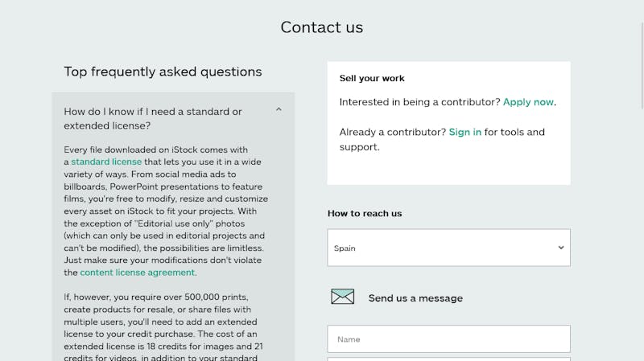The width and height of the screenshot is (644, 361).
Task: Open the Spain country dropdown
Action: 448,248
